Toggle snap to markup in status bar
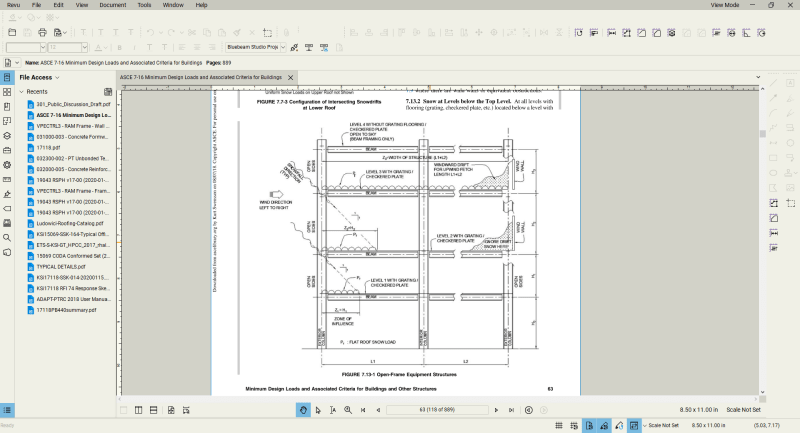The image size is (800, 433). coord(604,425)
